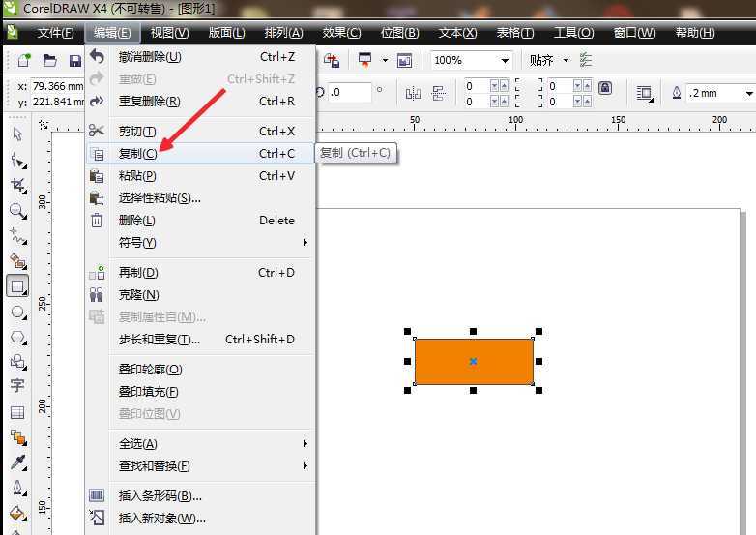Select the Table tool
Screen dimensions: 756x535
[x=17, y=412]
